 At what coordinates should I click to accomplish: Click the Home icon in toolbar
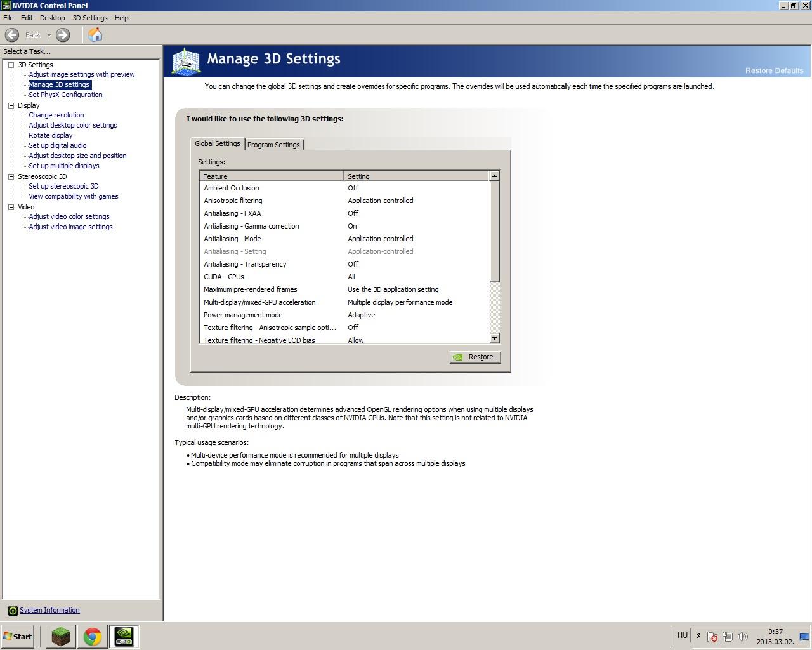click(x=95, y=35)
